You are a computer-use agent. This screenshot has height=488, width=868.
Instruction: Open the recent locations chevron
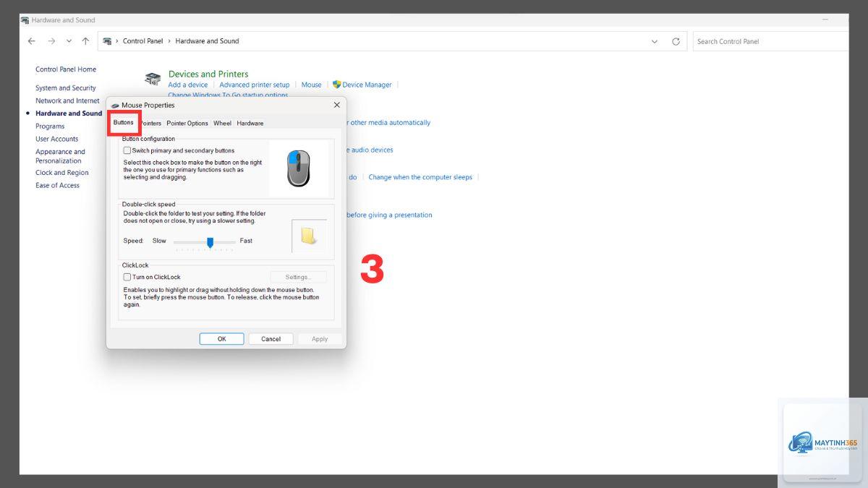pos(69,41)
